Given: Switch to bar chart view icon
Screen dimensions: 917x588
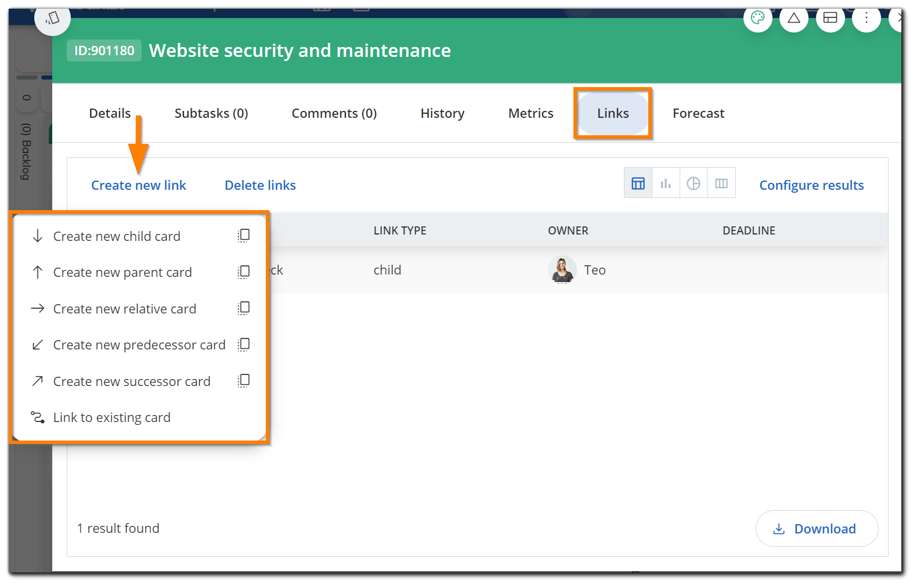Looking at the screenshot, I should 666,183.
